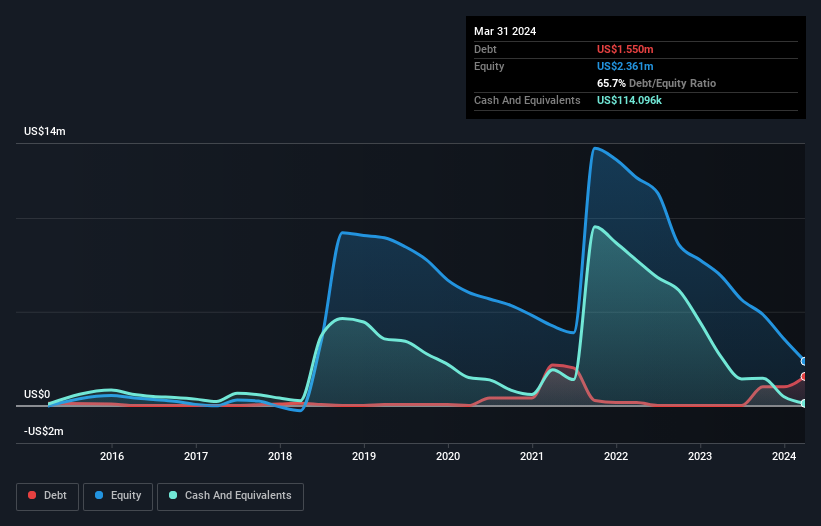The image size is (821, 526).
Task: Click the teal Cash And Equivalents legend dot
Action: point(173,495)
